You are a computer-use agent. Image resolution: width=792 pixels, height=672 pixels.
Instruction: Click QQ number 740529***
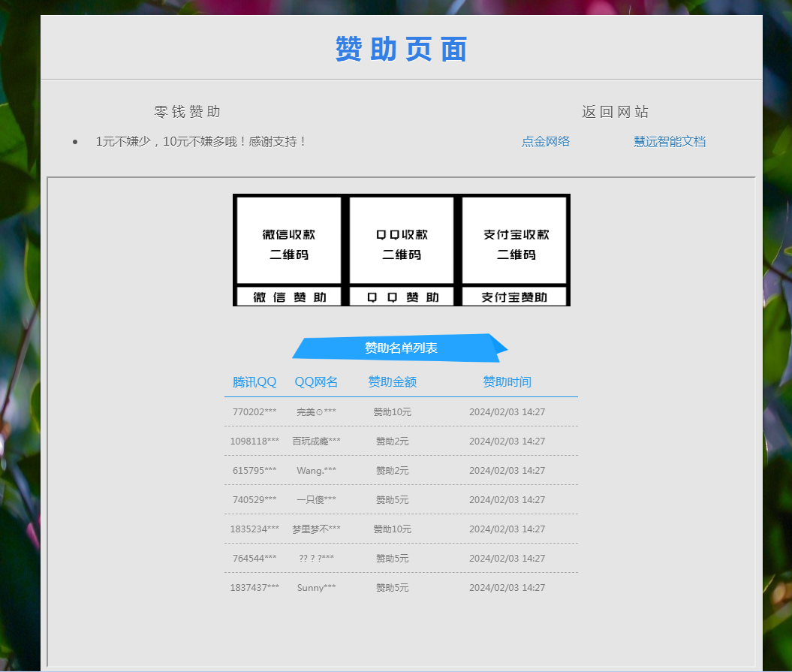pyautogui.click(x=254, y=500)
